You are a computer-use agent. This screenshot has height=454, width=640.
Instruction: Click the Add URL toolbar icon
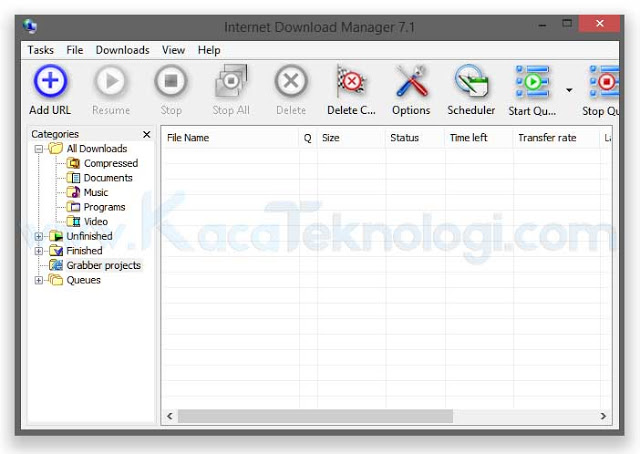(50, 80)
